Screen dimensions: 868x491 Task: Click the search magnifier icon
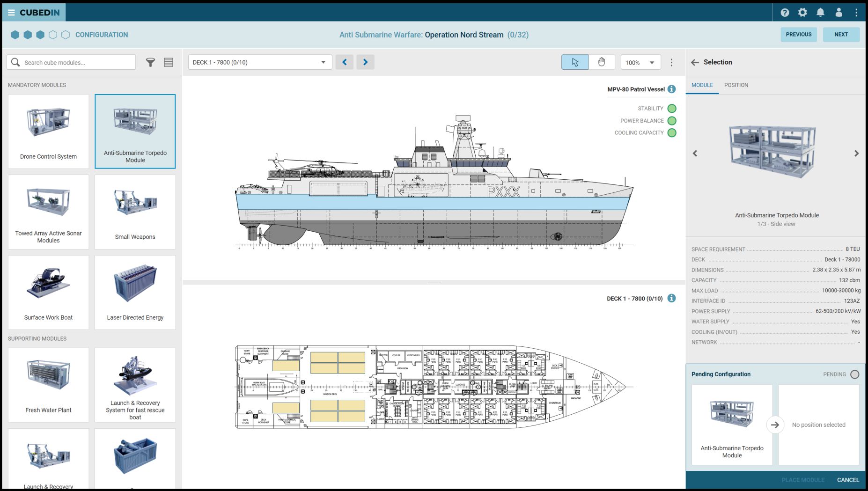pos(15,62)
